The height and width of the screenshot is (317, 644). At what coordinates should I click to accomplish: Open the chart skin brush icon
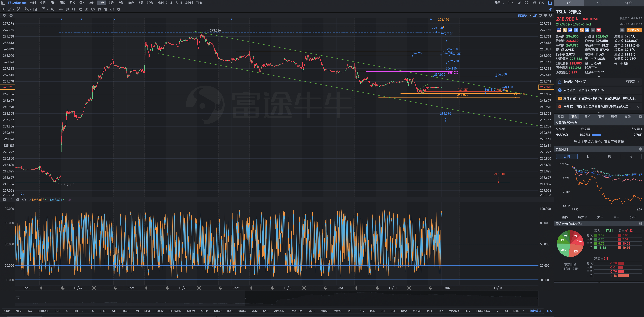519,3
